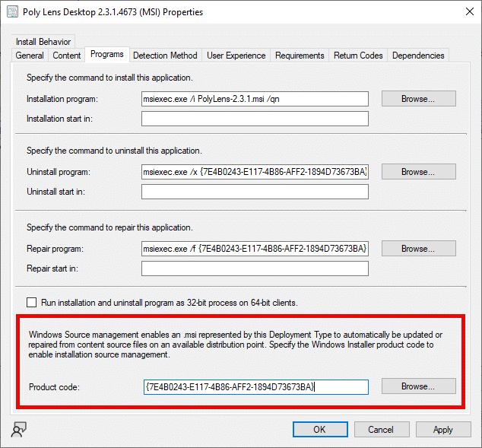The height and width of the screenshot is (448, 482).
Task: Focus the Product code text field
Action: pos(255,387)
